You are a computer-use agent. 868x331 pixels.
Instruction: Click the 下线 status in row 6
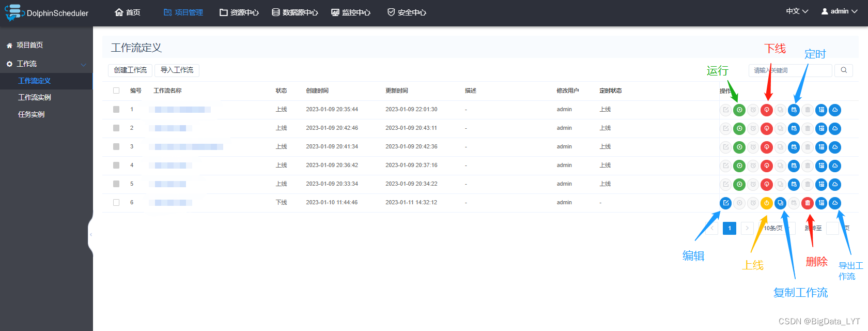(281, 202)
